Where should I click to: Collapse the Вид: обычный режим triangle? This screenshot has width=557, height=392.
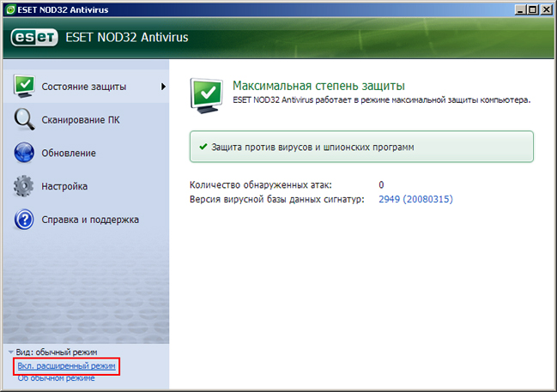11,353
